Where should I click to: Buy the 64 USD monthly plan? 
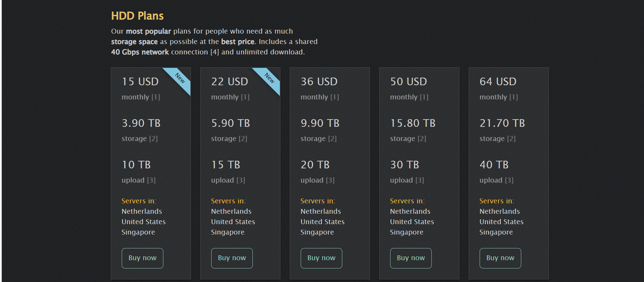click(500, 258)
